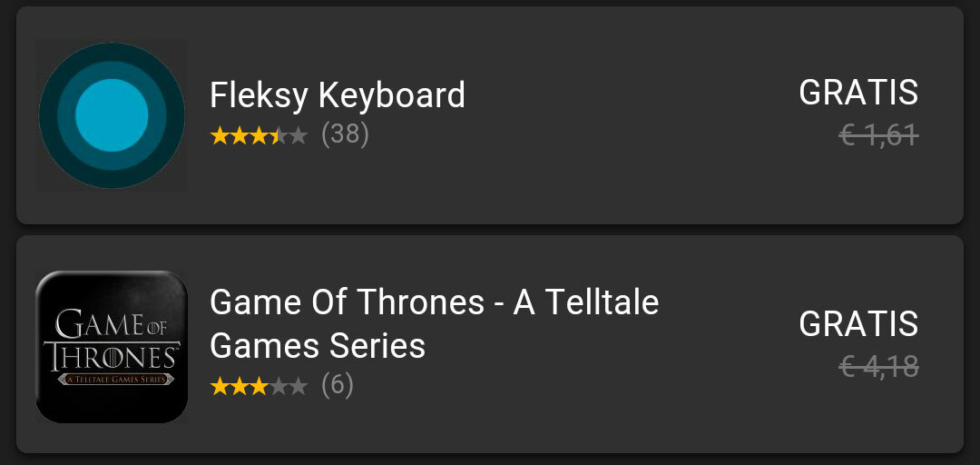View the (38) reviews count for Fleksy
The width and height of the screenshot is (980, 465).
(346, 135)
